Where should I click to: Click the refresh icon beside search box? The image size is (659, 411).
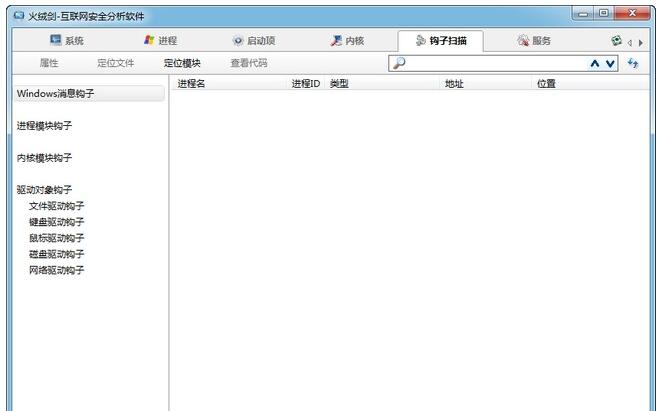(633, 63)
